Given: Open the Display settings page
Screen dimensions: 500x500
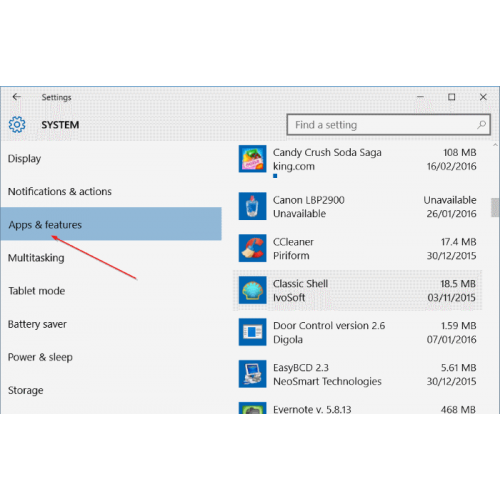Looking at the screenshot, I should pos(24,159).
